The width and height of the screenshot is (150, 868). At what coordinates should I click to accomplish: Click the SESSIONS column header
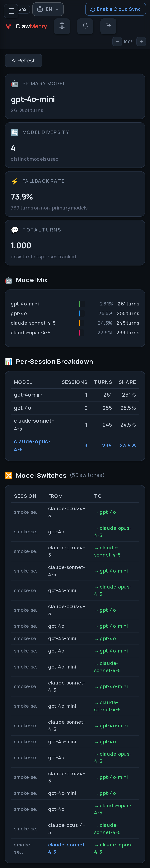(74, 382)
